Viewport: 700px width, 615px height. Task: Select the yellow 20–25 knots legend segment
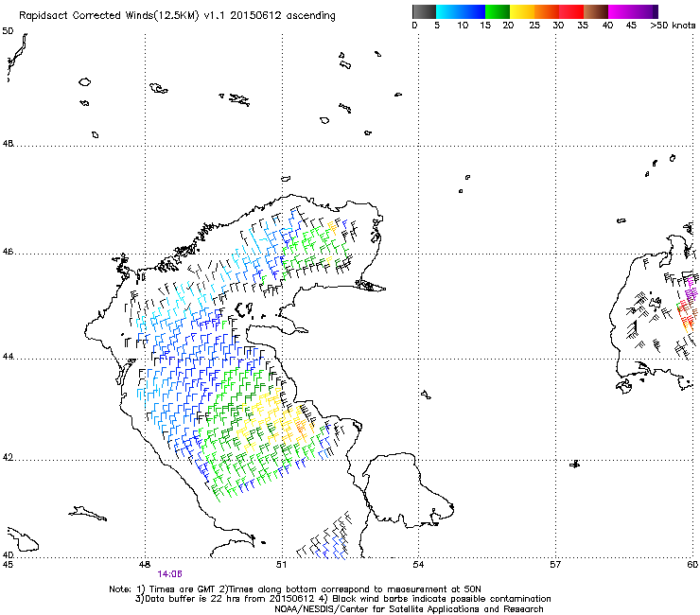pos(522,11)
